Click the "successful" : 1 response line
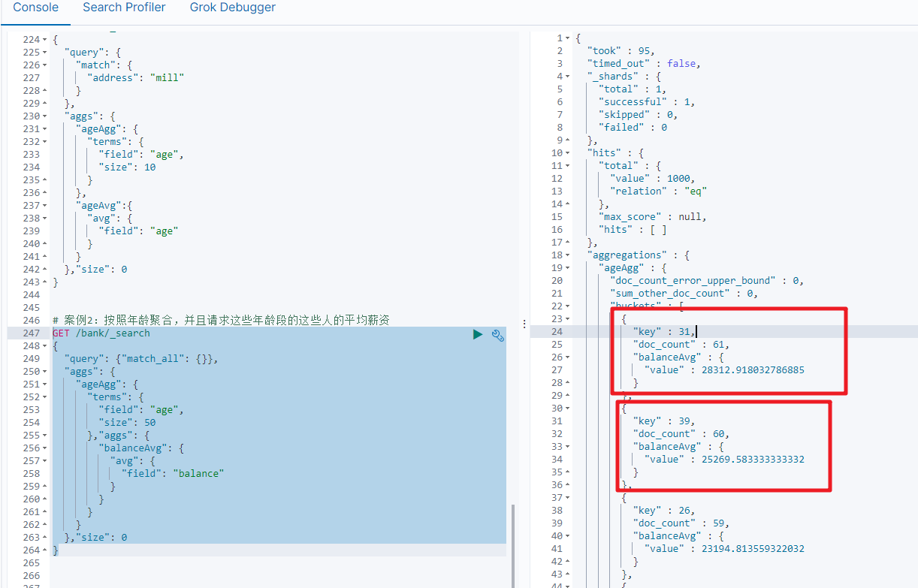 point(647,101)
